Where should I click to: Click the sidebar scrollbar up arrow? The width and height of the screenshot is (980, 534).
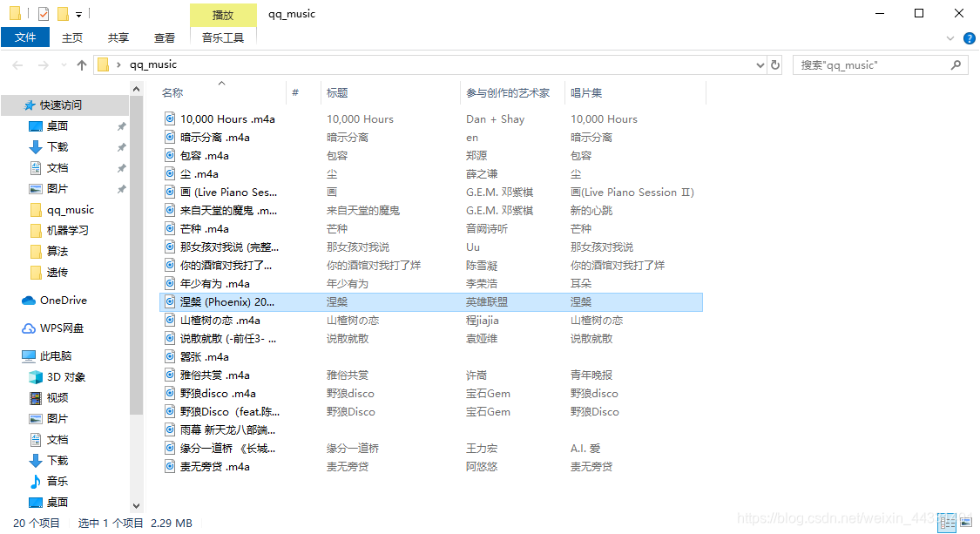coord(136,90)
